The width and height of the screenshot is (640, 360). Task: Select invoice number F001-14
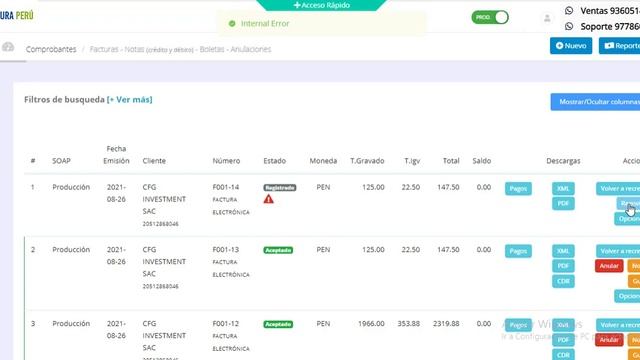click(x=226, y=187)
